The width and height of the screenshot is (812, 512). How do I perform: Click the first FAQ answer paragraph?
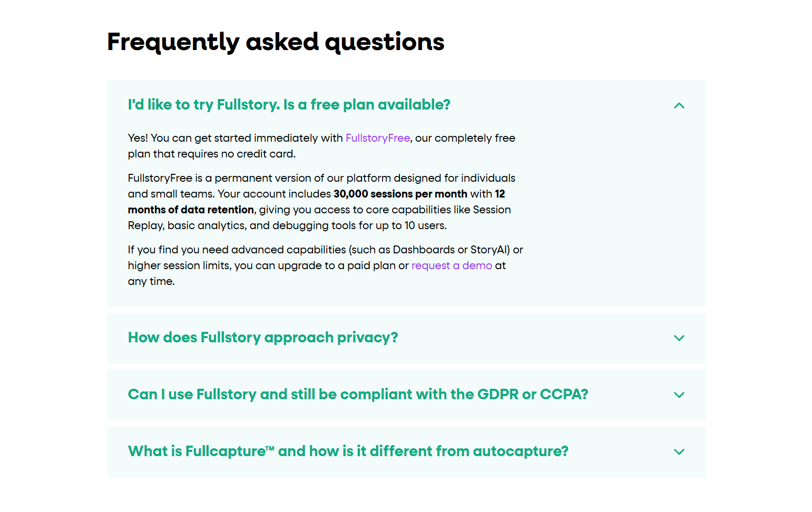[x=321, y=146]
